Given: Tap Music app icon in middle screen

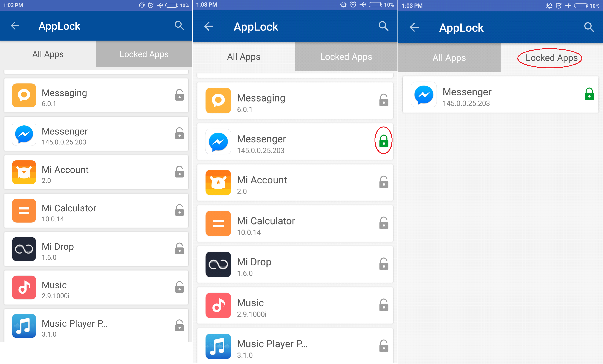Looking at the screenshot, I should pyautogui.click(x=218, y=305).
